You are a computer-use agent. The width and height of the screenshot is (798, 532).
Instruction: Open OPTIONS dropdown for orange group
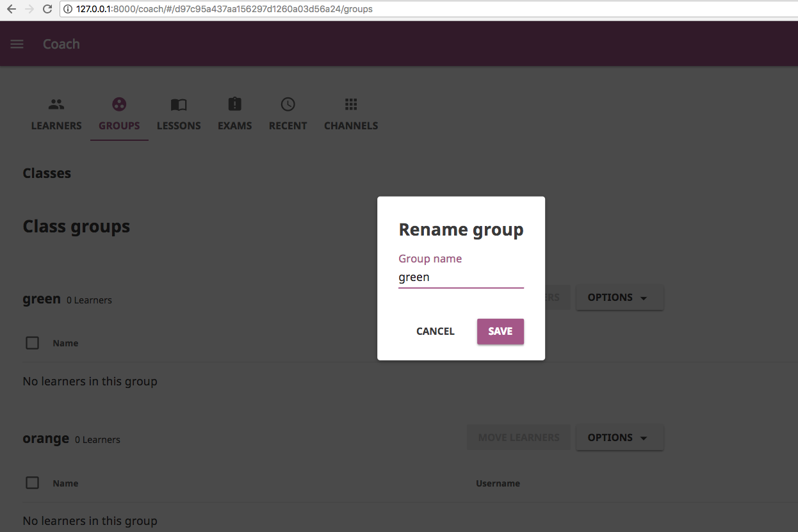coord(619,437)
